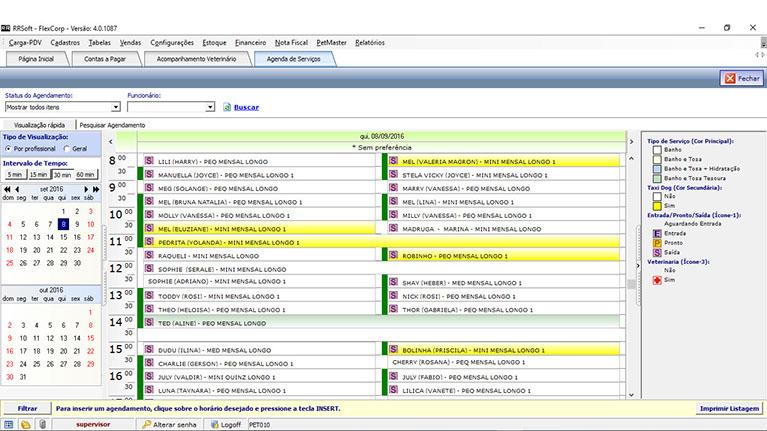Click the Filtrar button
The image size is (767, 431).
pos(27,409)
